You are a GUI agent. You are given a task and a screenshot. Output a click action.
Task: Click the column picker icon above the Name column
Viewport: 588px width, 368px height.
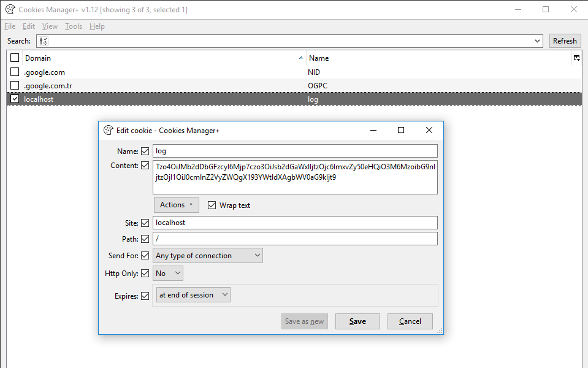tap(576, 58)
